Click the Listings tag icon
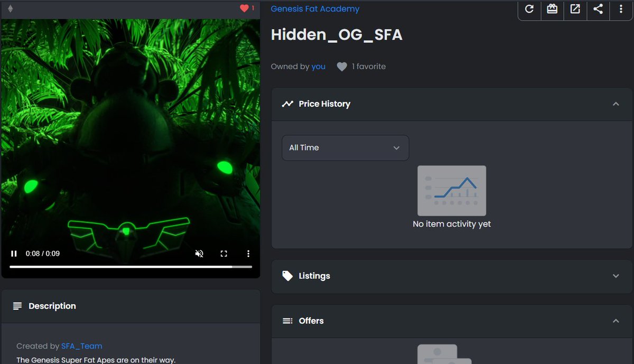 287,276
